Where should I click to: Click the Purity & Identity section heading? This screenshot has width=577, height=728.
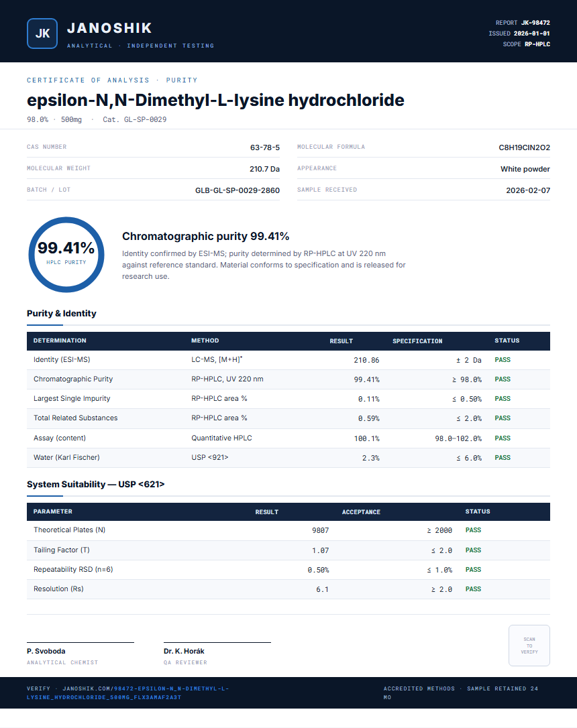pyautogui.click(x=62, y=314)
